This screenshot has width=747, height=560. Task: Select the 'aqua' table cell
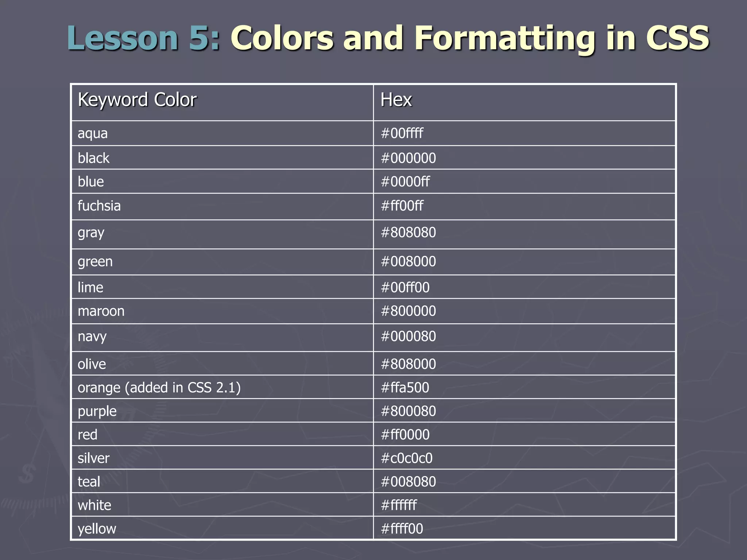tap(93, 133)
